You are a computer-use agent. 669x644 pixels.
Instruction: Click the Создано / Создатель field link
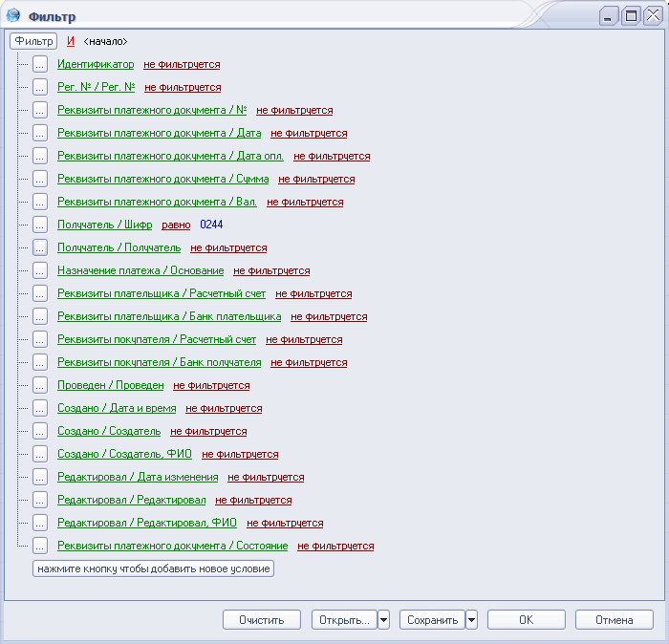[x=109, y=431]
